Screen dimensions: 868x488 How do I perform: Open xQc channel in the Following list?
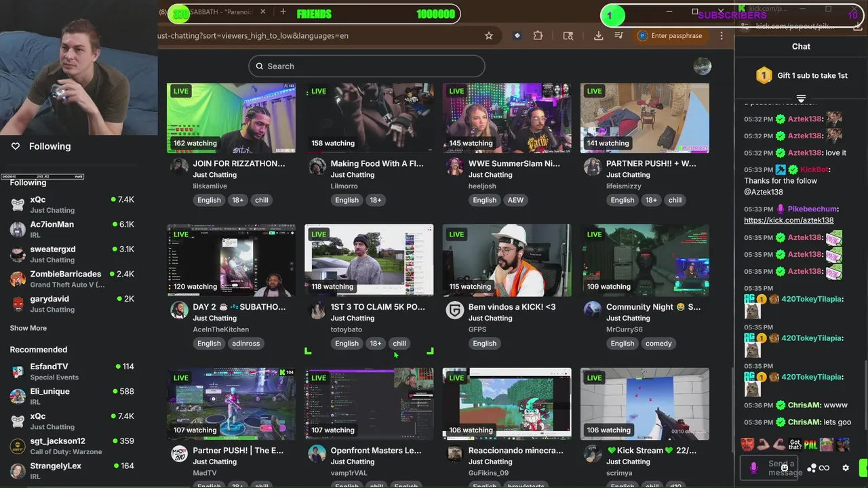[72, 204]
